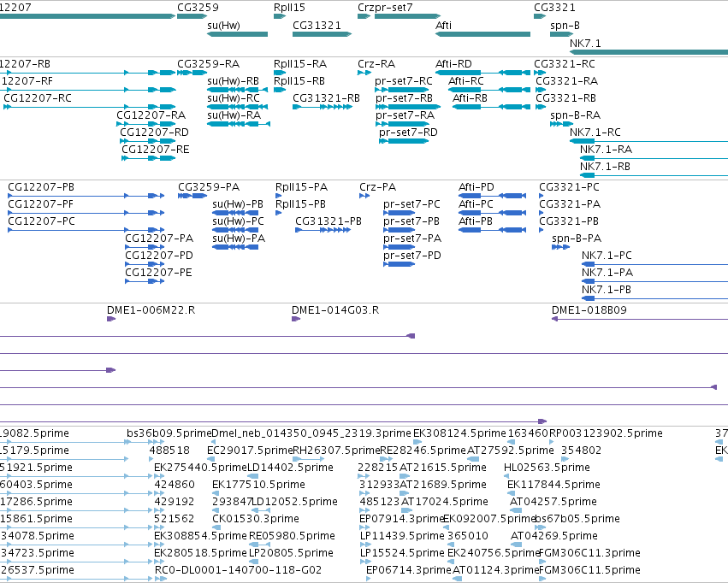Select transcript su(Hw)-RA
The width and height of the screenshot is (728, 583).
click(234, 115)
